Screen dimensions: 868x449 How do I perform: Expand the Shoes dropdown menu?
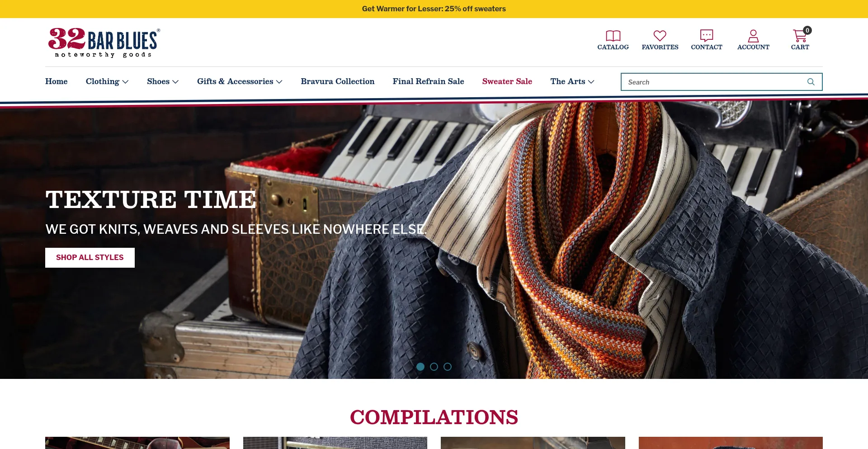[x=163, y=81]
